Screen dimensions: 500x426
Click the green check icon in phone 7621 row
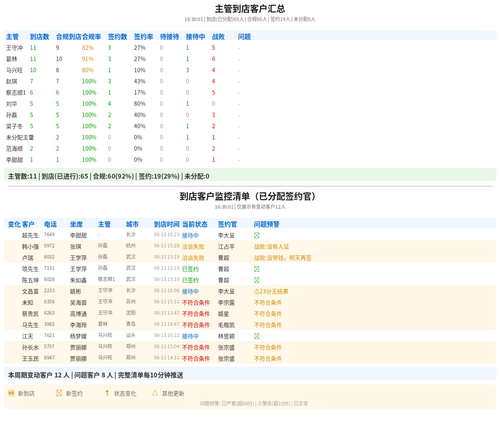point(257,336)
